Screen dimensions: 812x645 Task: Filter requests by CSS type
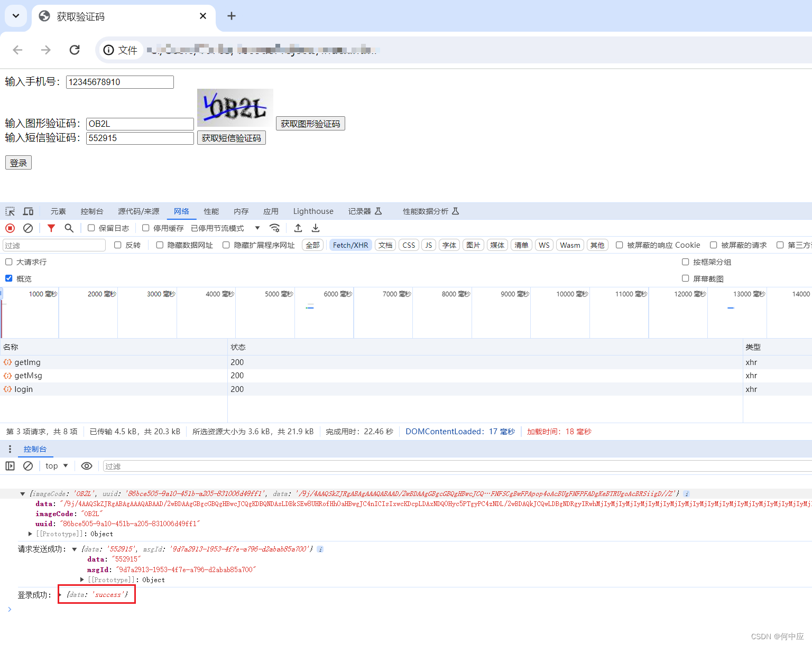point(409,245)
